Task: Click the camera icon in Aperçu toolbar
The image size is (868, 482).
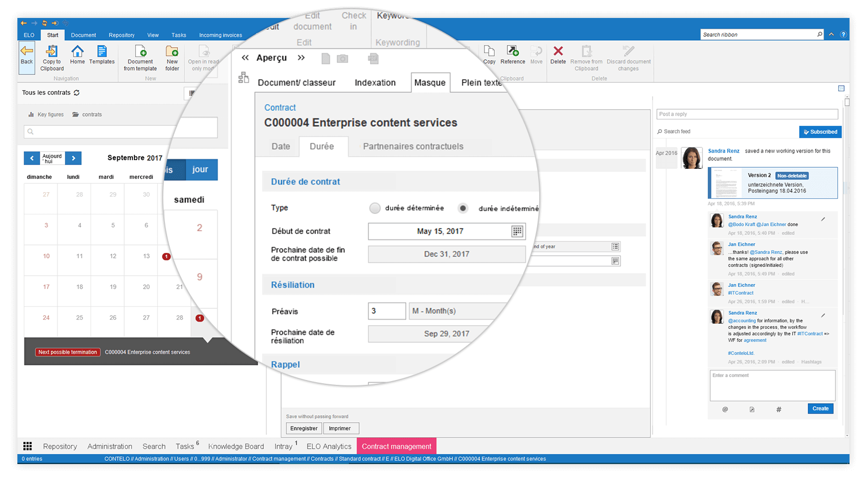Action: (x=342, y=59)
